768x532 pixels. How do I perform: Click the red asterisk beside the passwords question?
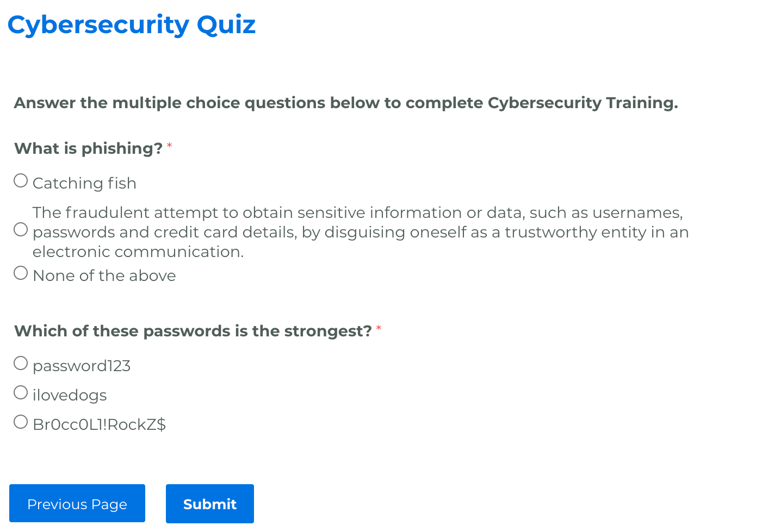coord(379,328)
